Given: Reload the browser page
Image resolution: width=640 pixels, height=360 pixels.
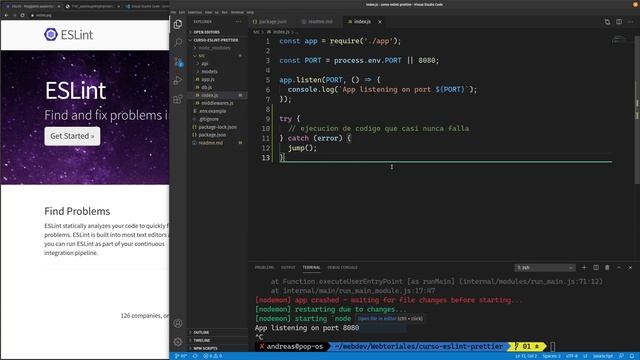Looking at the screenshot, I should (22, 15).
